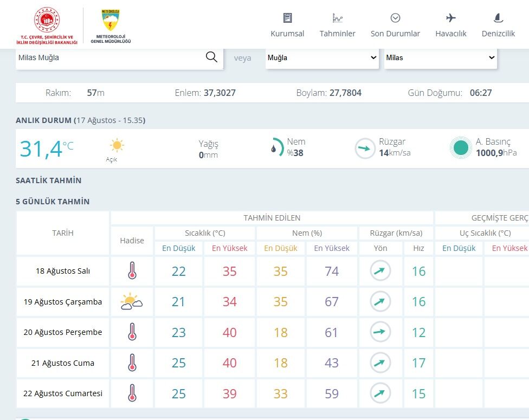The width and height of the screenshot is (529, 420).
Task: Expand the SAATLİK TAHMİN section
Action: pos(49,180)
